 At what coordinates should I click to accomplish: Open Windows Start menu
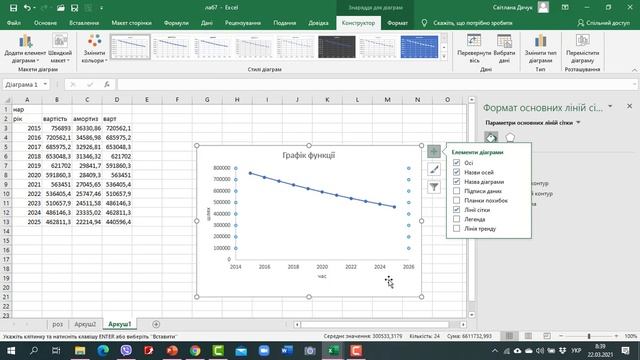11,351
